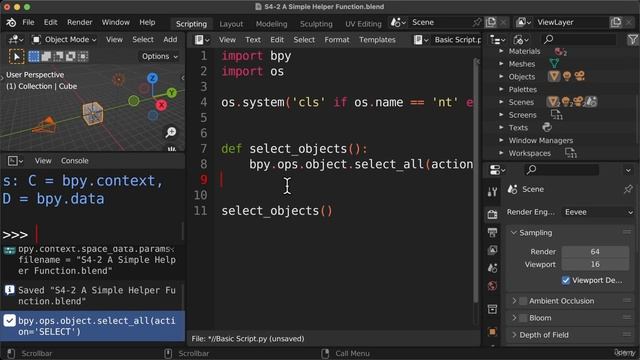Open the Tool properties tab icon
Image resolution: width=640 pixels, height=360 pixels.
(x=492, y=192)
